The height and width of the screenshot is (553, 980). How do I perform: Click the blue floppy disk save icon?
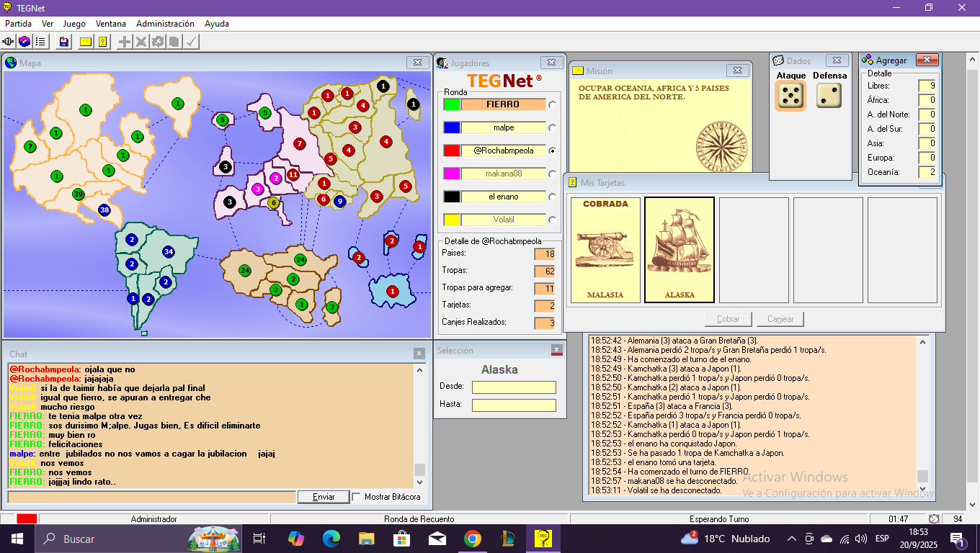point(64,42)
